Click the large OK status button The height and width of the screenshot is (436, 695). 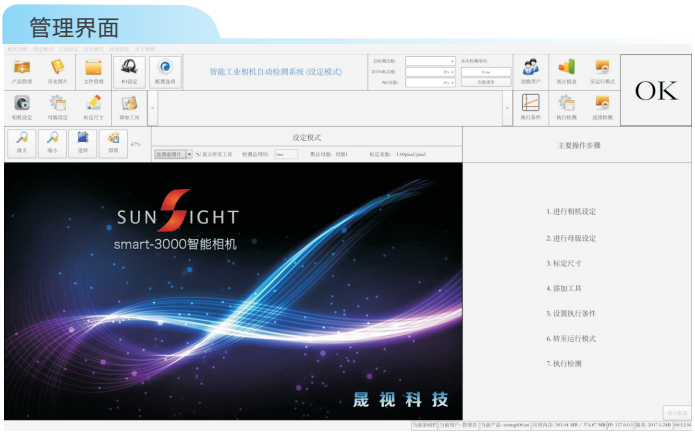pyautogui.click(x=656, y=91)
